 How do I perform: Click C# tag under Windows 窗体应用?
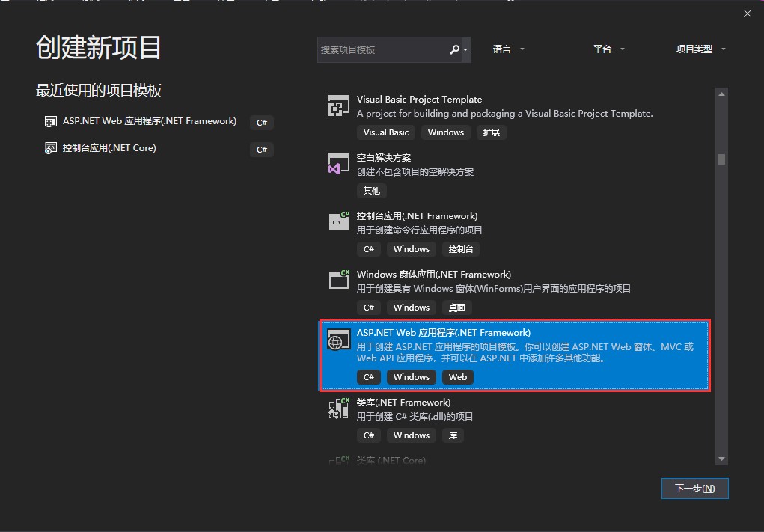pos(368,308)
